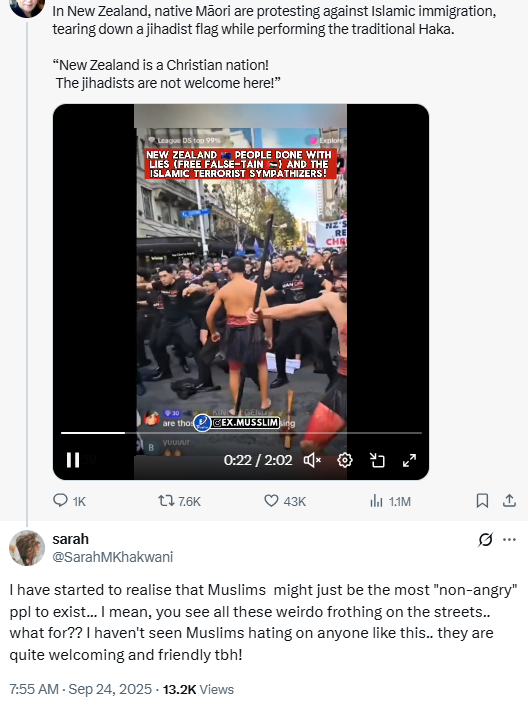Expand video to fullscreen
The height and width of the screenshot is (703, 528).
pyautogui.click(x=409, y=460)
